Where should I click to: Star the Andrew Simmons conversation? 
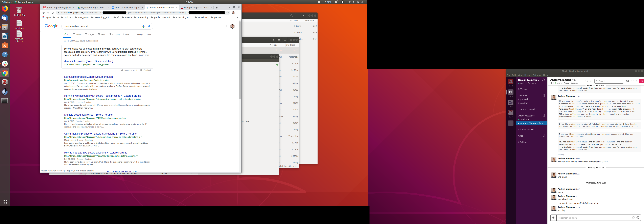pyautogui.click(x=551, y=83)
